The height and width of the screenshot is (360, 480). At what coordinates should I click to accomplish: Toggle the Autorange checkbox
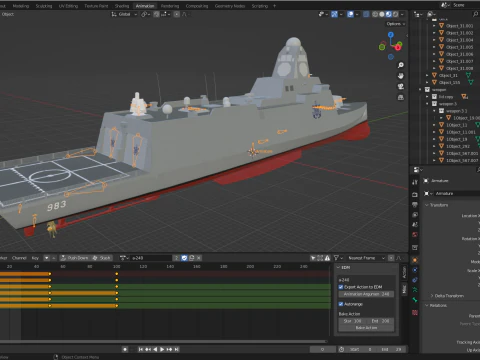coord(341,304)
